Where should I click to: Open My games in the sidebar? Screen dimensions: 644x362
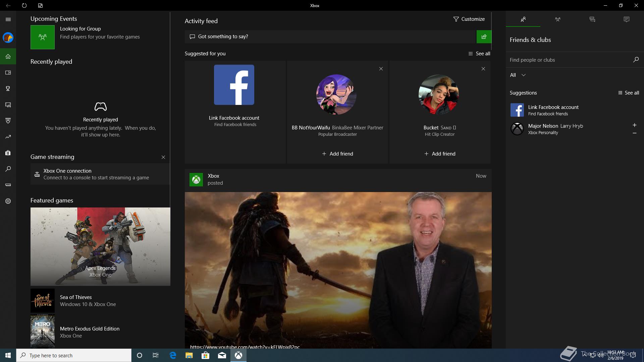tap(8, 72)
